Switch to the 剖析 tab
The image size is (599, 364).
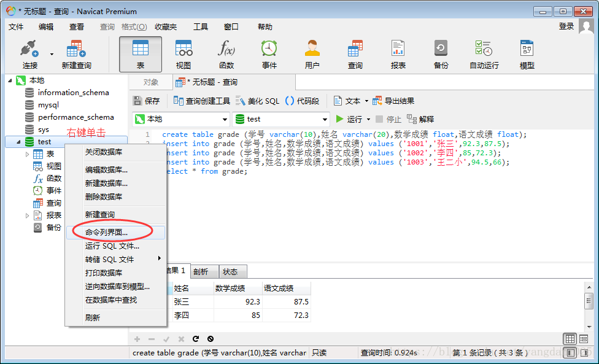click(x=204, y=271)
